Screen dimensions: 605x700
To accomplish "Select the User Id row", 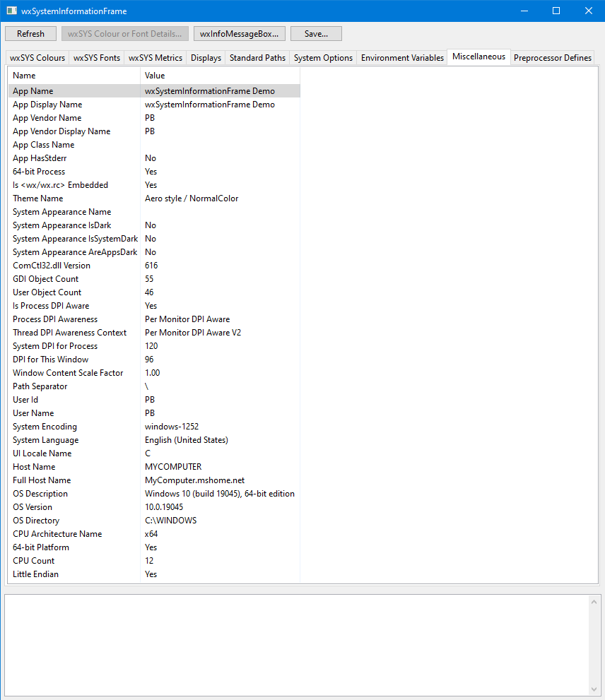I will tap(154, 400).
